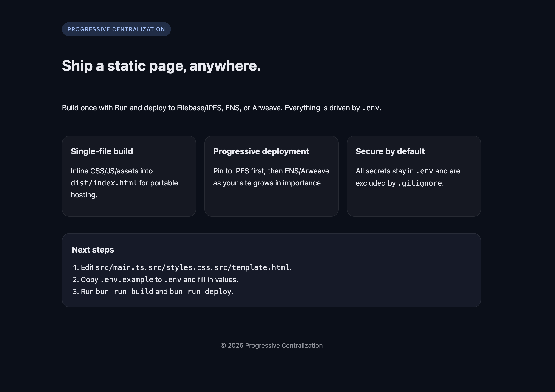Click 'src/template.html' in step one

pyautogui.click(x=251, y=267)
